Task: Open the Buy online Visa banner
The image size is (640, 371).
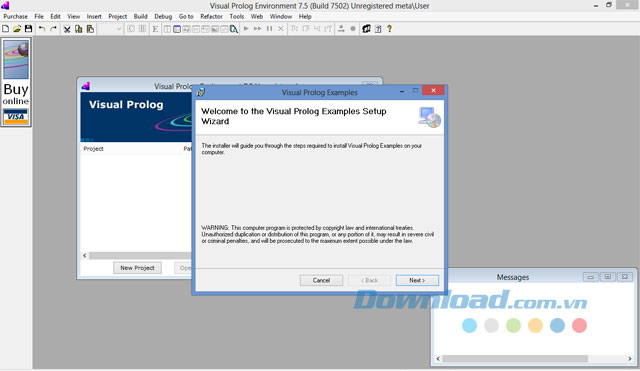Action: pyautogui.click(x=16, y=82)
